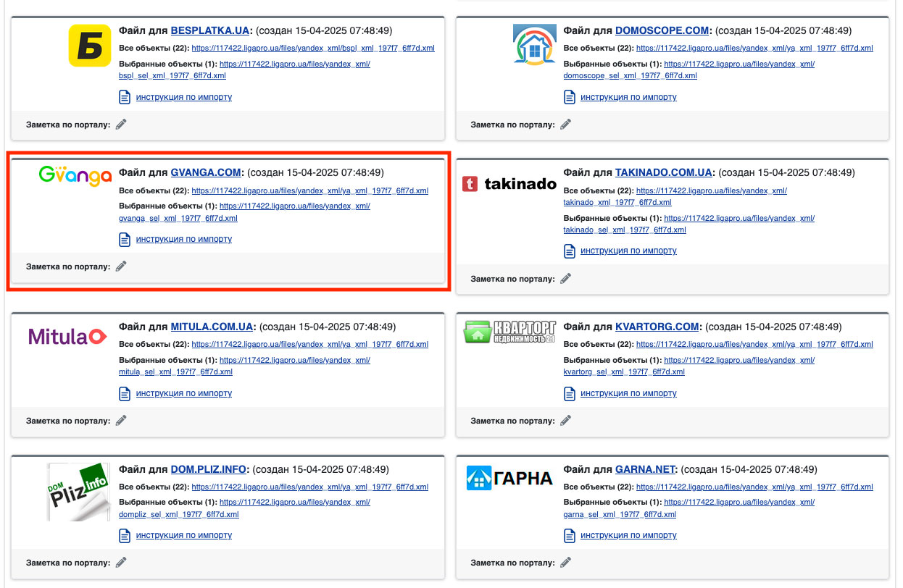Click document icon in GARNA.NET card
Image resolution: width=903 pixels, height=588 pixels.
[x=570, y=535]
